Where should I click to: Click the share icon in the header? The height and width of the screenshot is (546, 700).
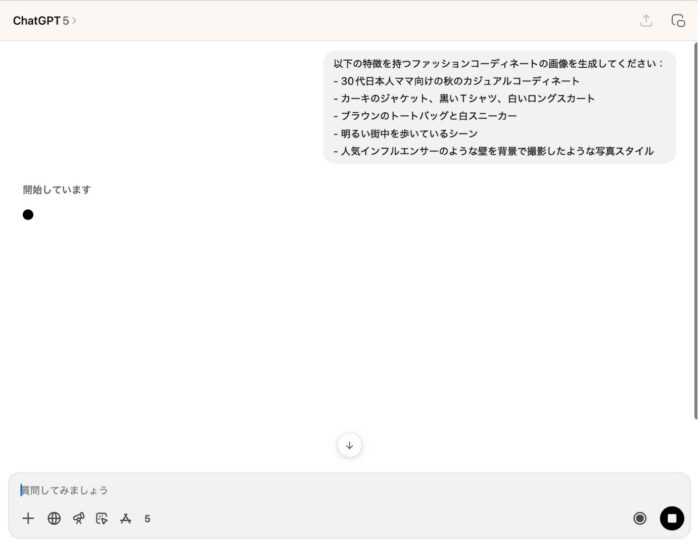[646, 20]
